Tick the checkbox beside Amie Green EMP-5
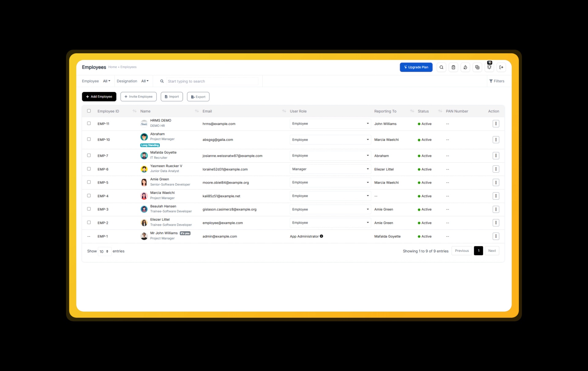The height and width of the screenshot is (371, 588). pyautogui.click(x=89, y=182)
